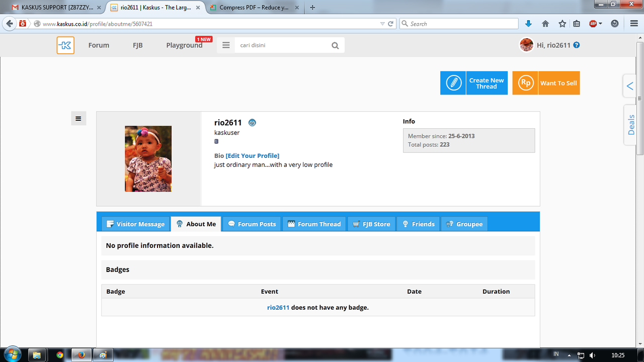Click the 'Total posts: 223' text
This screenshot has height=362, width=644.
pyautogui.click(x=429, y=144)
